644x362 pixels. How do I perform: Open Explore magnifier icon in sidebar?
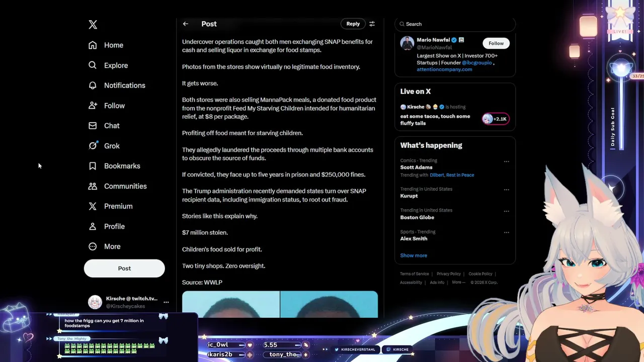pos(93,65)
